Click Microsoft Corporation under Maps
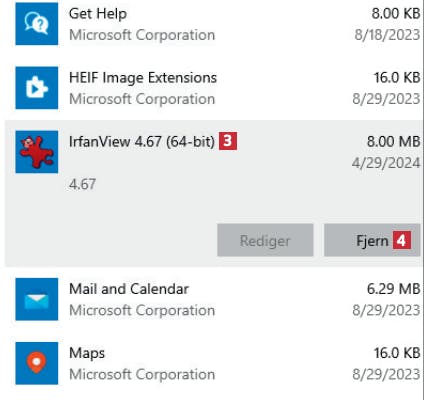Viewport: 424px width, 400px height. [142, 374]
